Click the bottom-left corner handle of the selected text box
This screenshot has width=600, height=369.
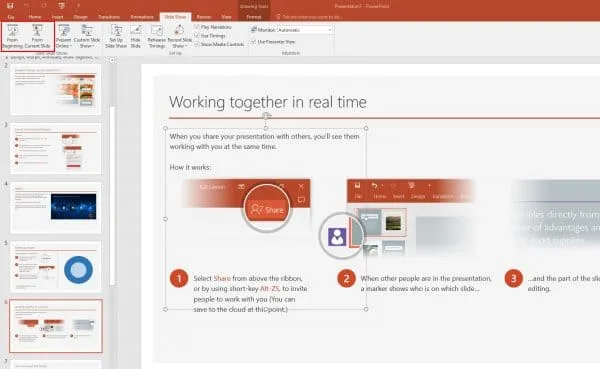tap(166, 309)
